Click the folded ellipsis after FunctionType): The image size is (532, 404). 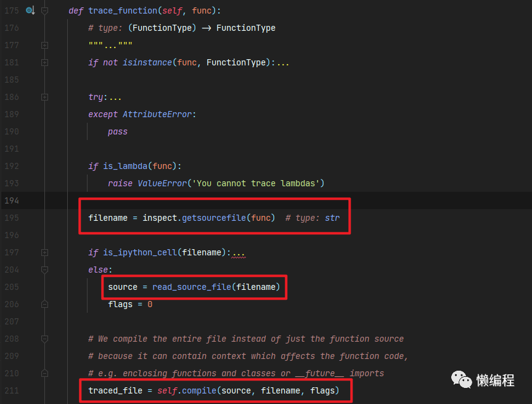click(283, 63)
